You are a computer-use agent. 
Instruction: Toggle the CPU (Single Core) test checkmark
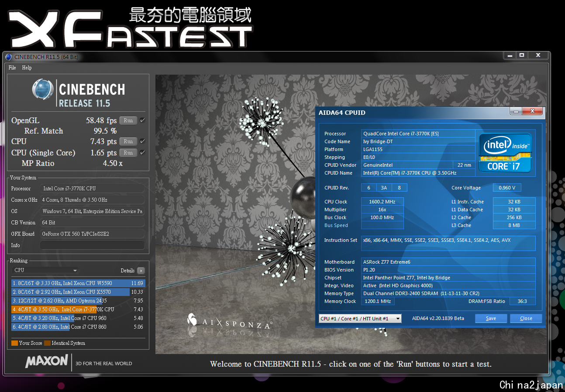tap(142, 153)
